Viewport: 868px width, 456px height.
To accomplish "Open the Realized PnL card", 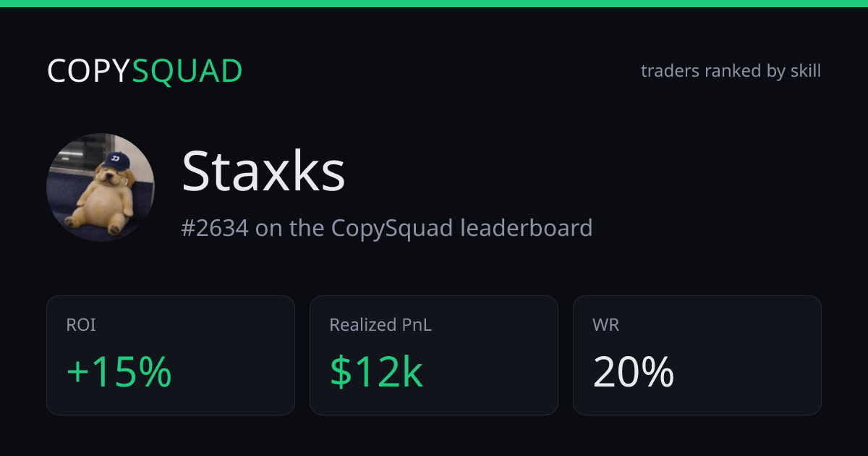I will 434,355.
